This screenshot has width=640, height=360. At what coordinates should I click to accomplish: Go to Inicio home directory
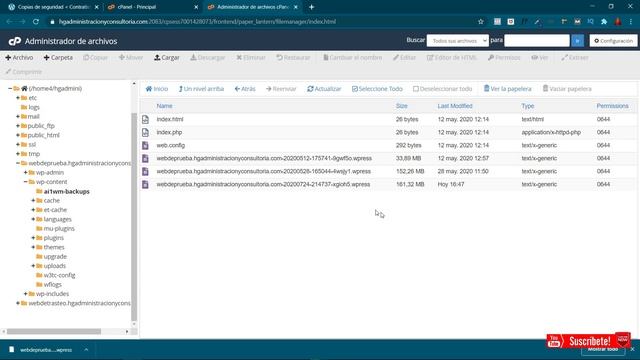coord(157,89)
